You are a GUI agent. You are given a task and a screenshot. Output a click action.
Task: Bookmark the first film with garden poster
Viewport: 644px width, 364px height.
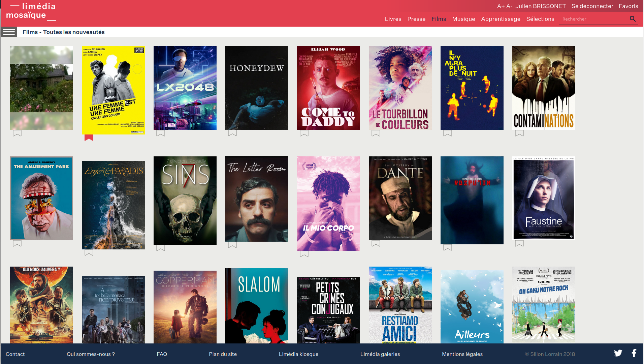pyautogui.click(x=17, y=133)
